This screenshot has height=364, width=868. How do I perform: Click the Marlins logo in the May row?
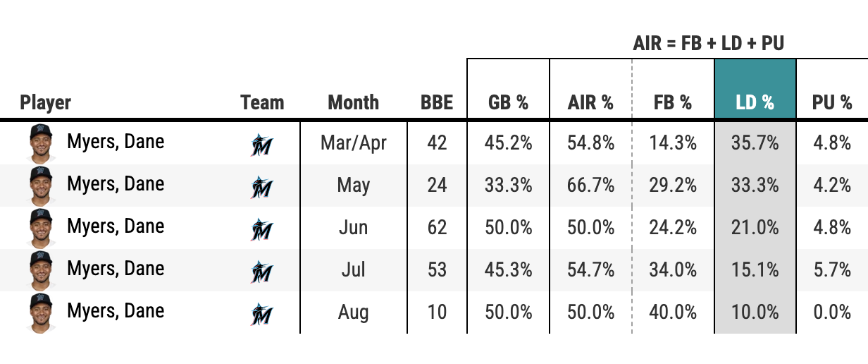pos(261,187)
